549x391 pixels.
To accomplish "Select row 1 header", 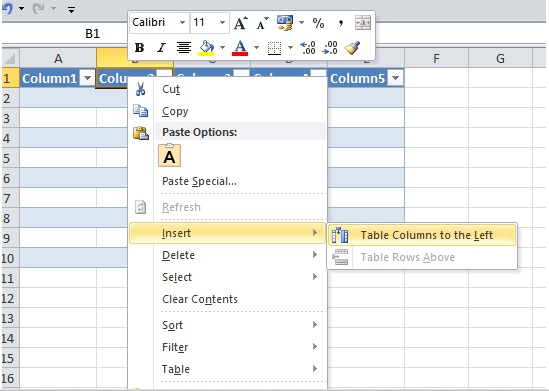I will tap(10, 78).
